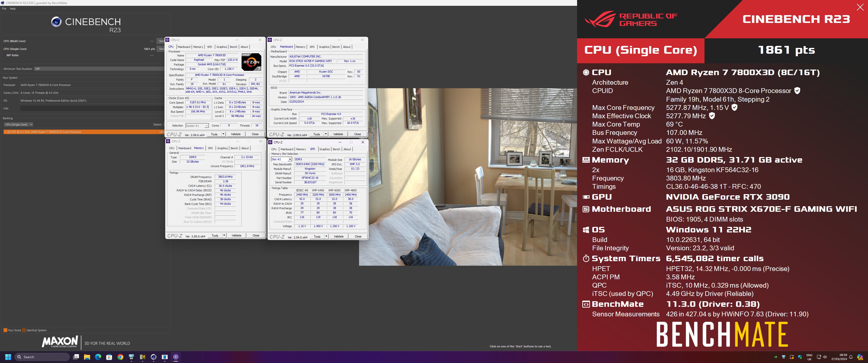
Task: Click the Details link in Ranking
Action: click(157, 125)
